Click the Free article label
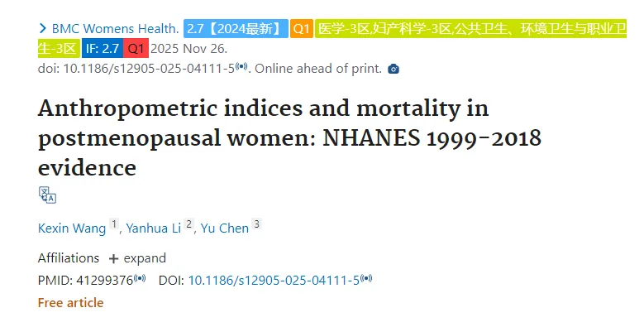The height and width of the screenshot is (327, 644). [x=70, y=303]
